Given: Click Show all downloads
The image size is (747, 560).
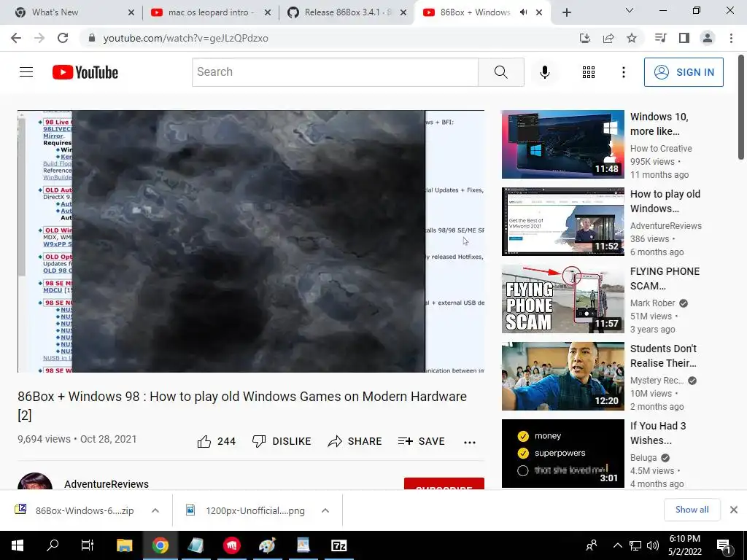Looking at the screenshot, I should (692, 510).
